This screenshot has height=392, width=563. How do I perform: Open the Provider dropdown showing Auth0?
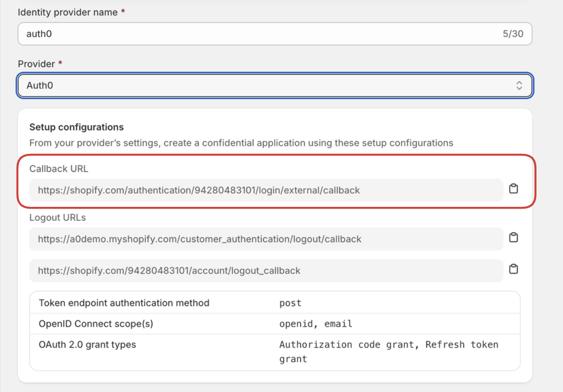tap(275, 85)
